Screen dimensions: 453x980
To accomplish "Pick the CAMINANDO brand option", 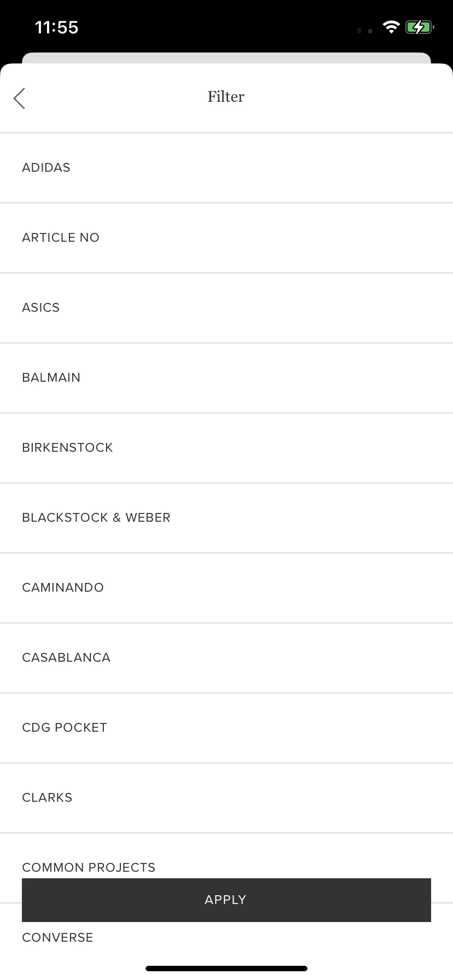I will pos(226,588).
